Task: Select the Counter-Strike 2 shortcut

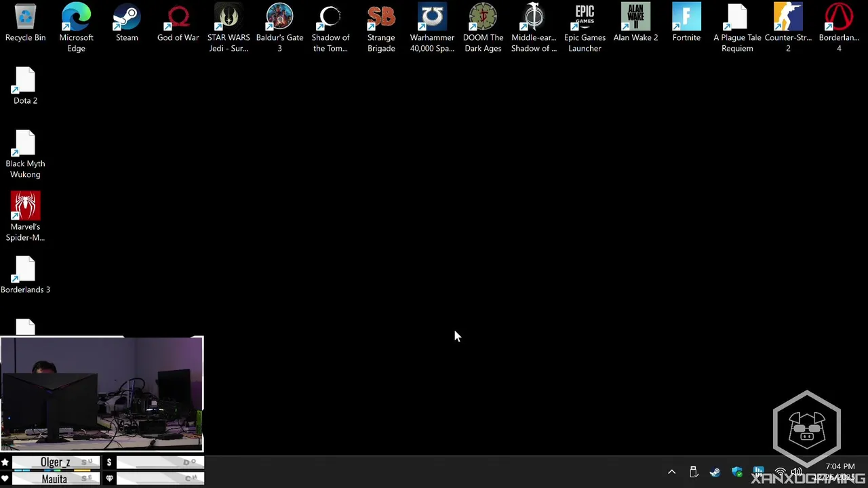Action: coord(788,27)
